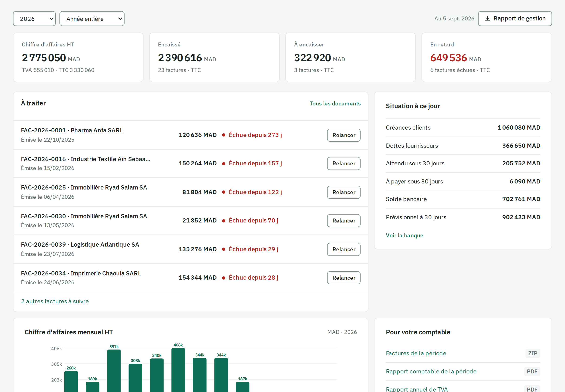Click the Pour votre comptable heading

pyautogui.click(x=418, y=332)
